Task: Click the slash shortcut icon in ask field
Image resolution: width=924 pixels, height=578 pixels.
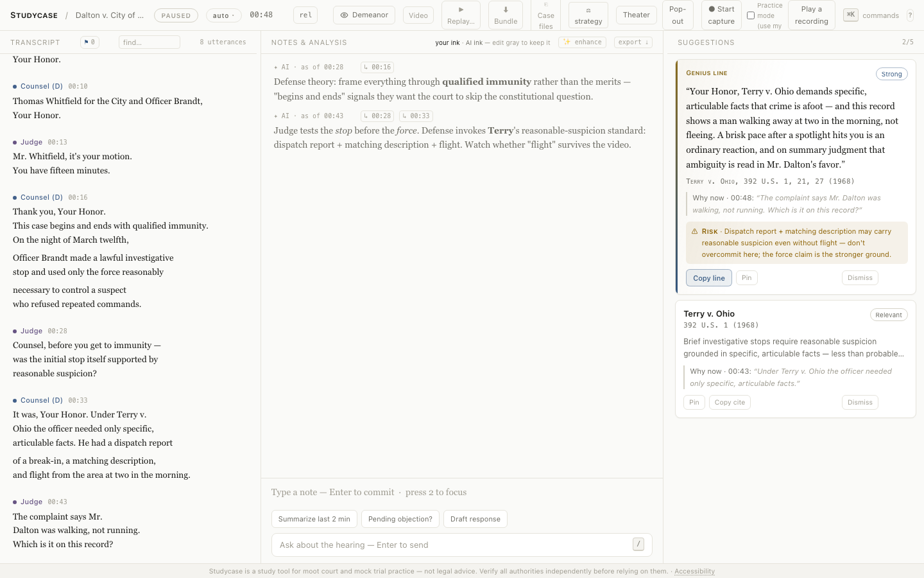Action: click(x=638, y=545)
